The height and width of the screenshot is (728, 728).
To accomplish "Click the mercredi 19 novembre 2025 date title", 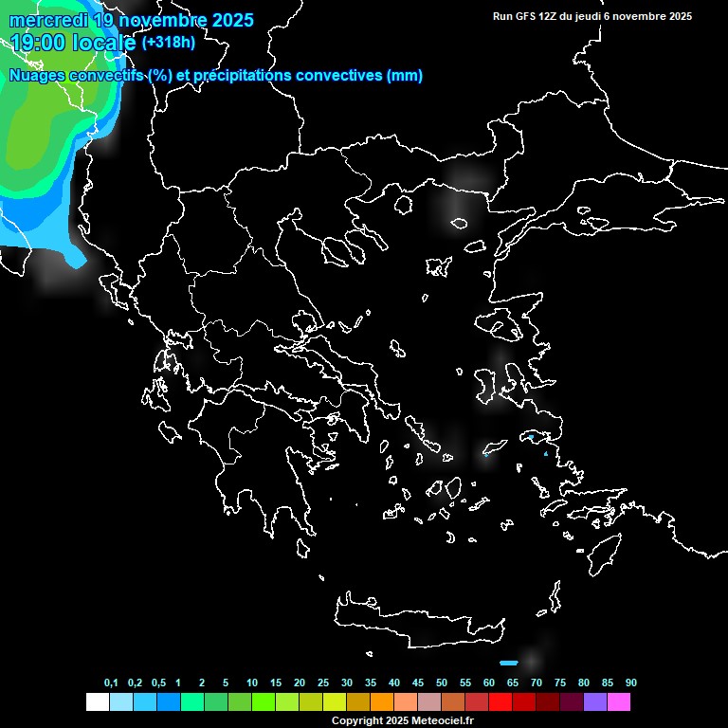I will click(x=132, y=19).
